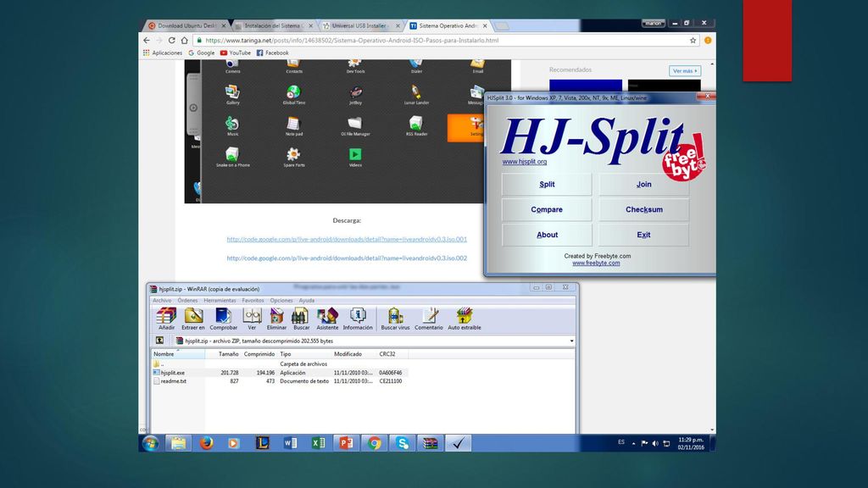Screen dimensions: 868x488
Task: Switch to the Instalación del Sistema tab
Action: coord(274,25)
